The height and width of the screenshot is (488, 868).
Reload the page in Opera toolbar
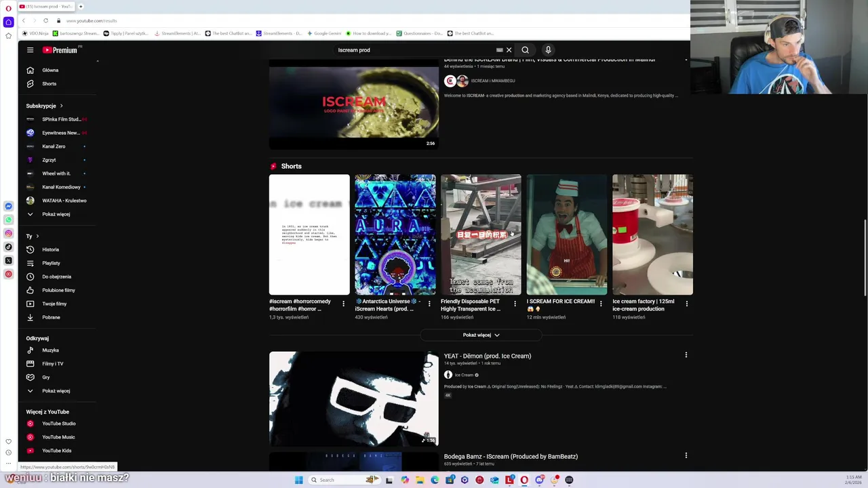pyautogui.click(x=45, y=21)
